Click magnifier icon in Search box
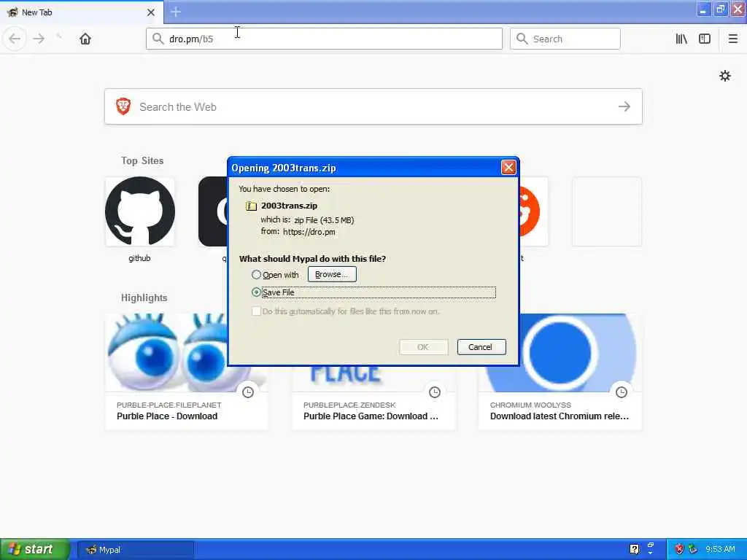This screenshot has height=560, width=747. point(522,39)
